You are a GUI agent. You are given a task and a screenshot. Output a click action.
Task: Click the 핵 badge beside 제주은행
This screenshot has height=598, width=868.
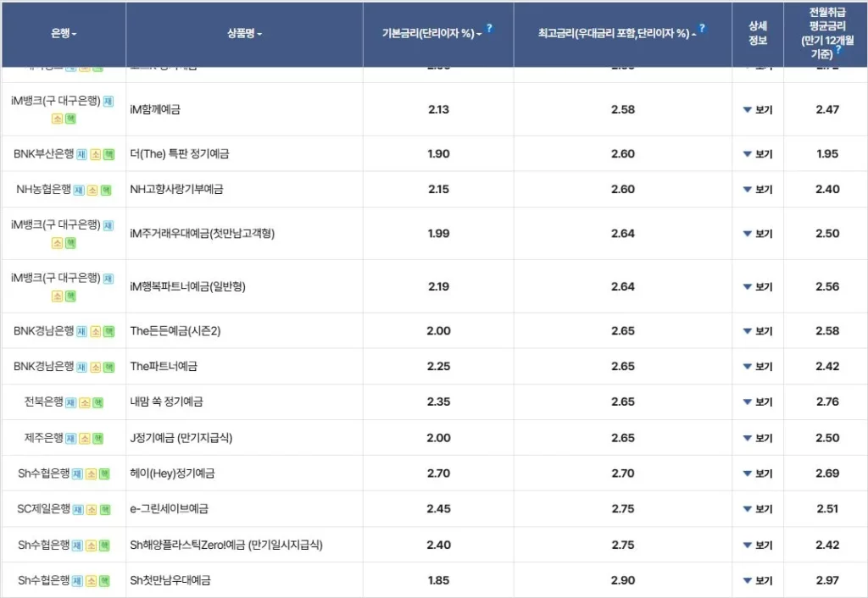[x=99, y=438]
